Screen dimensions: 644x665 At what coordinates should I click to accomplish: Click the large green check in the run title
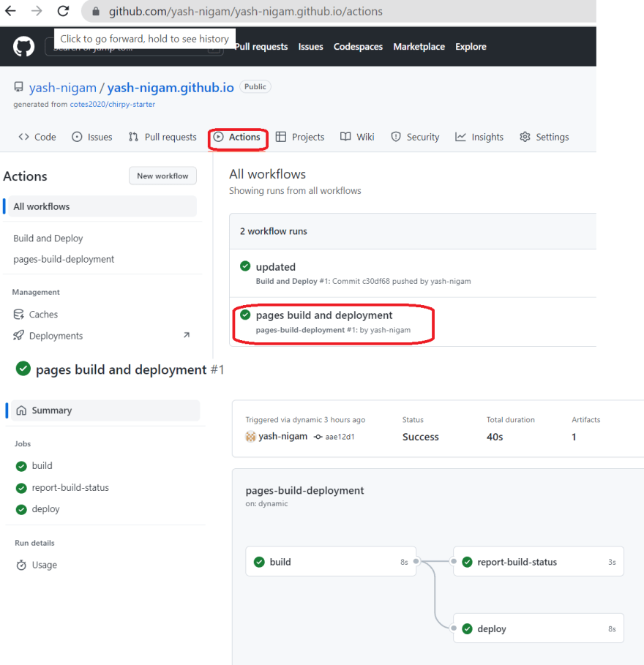pos(23,368)
